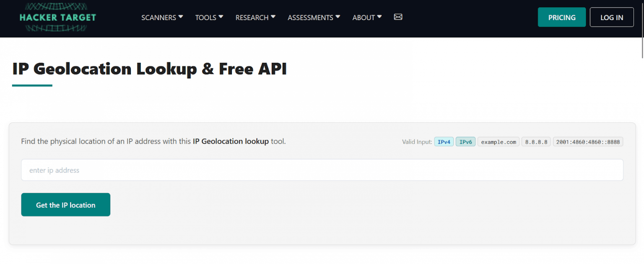Click the IPv4 input type badge
This screenshot has height=264, width=644.
[444, 142]
